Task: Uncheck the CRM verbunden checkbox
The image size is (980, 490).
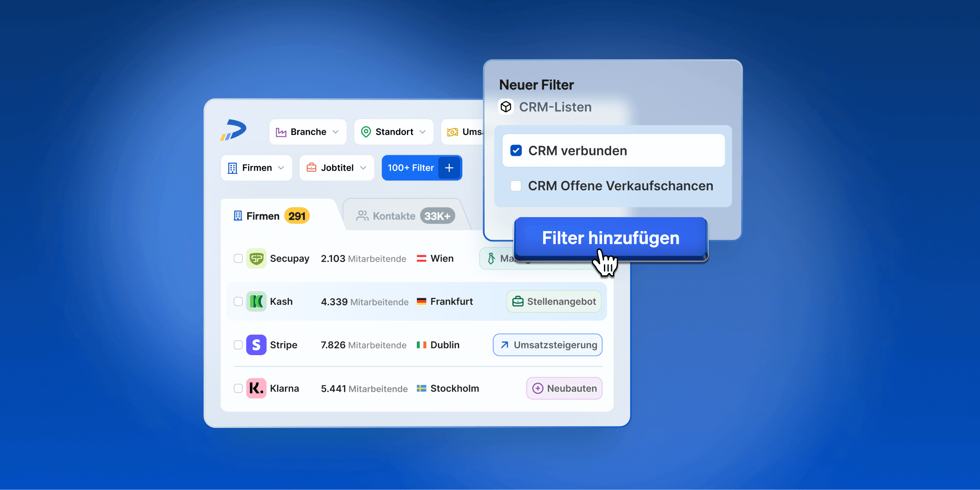Action: pos(516,150)
